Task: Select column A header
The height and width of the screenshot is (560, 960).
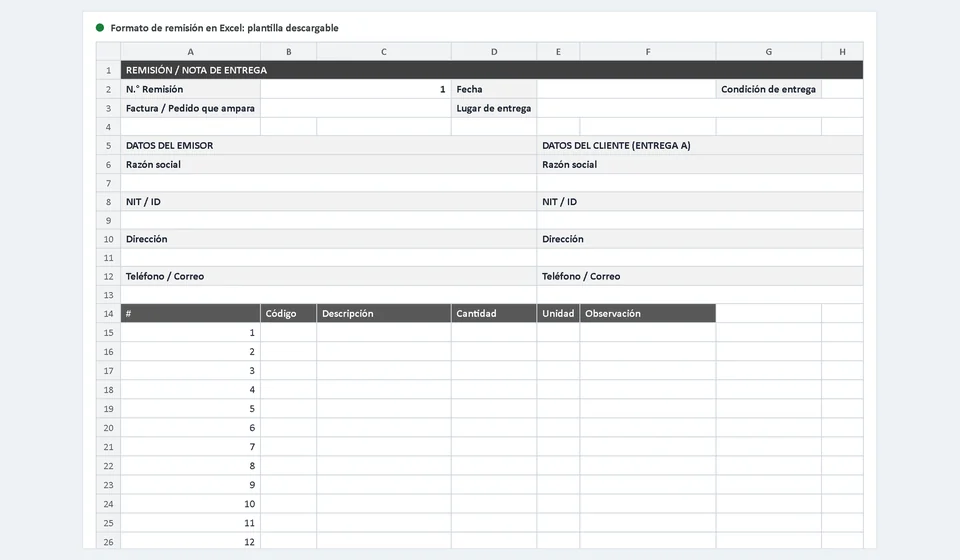Action: [190, 52]
